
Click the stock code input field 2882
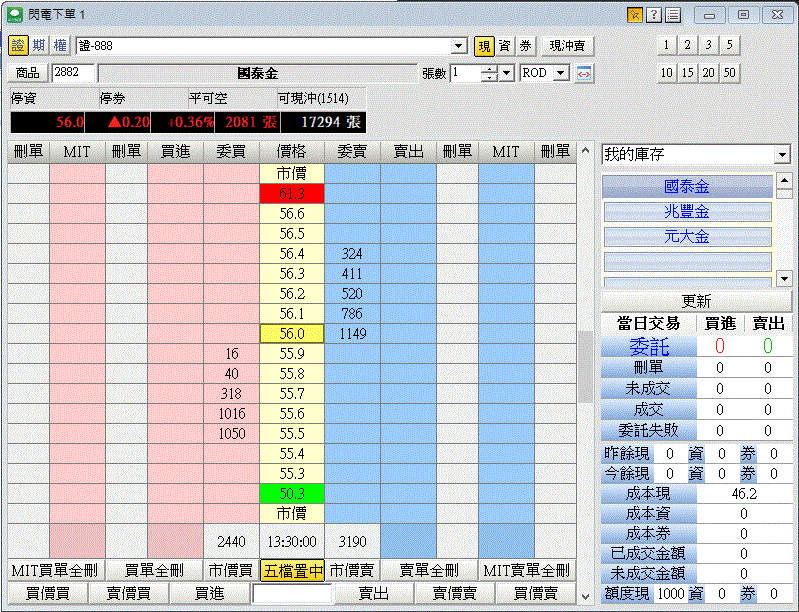tap(73, 73)
